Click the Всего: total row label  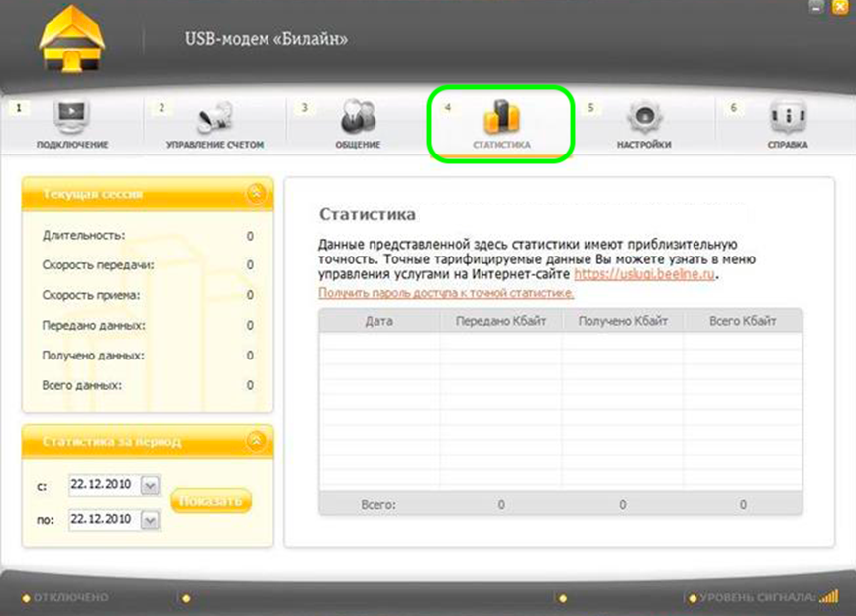coord(378,505)
